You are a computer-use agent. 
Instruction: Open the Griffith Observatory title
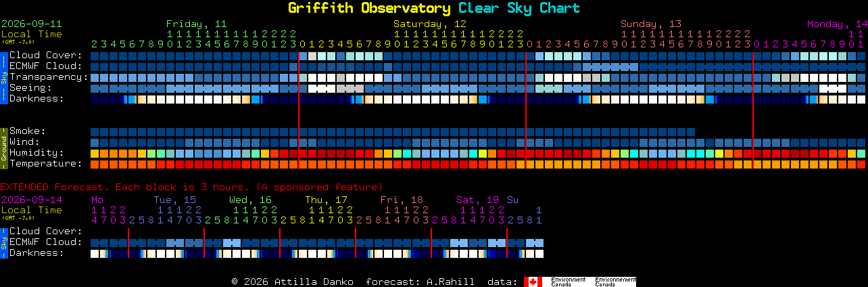coord(369,8)
